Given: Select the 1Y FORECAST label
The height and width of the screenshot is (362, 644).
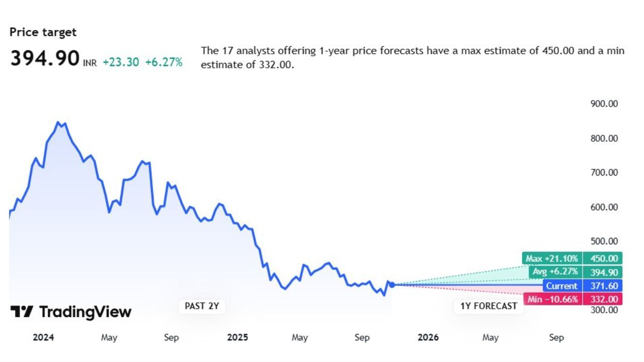Looking at the screenshot, I should [489, 306].
